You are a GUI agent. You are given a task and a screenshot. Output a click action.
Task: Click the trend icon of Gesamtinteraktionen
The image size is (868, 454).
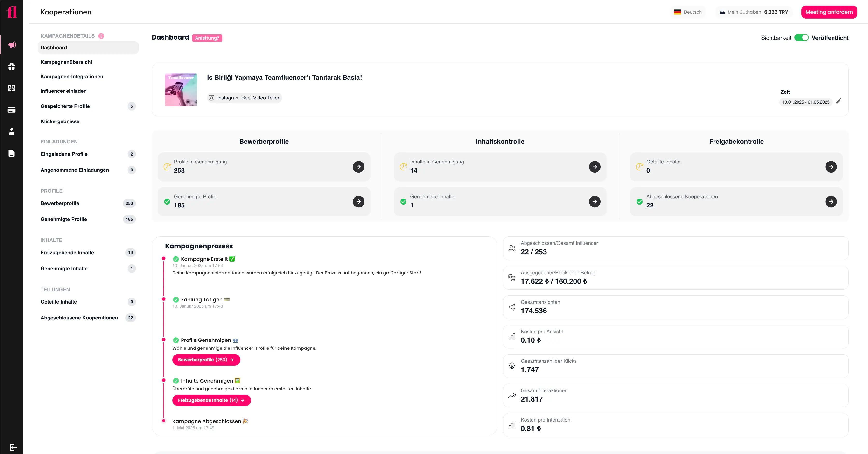[512, 396]
